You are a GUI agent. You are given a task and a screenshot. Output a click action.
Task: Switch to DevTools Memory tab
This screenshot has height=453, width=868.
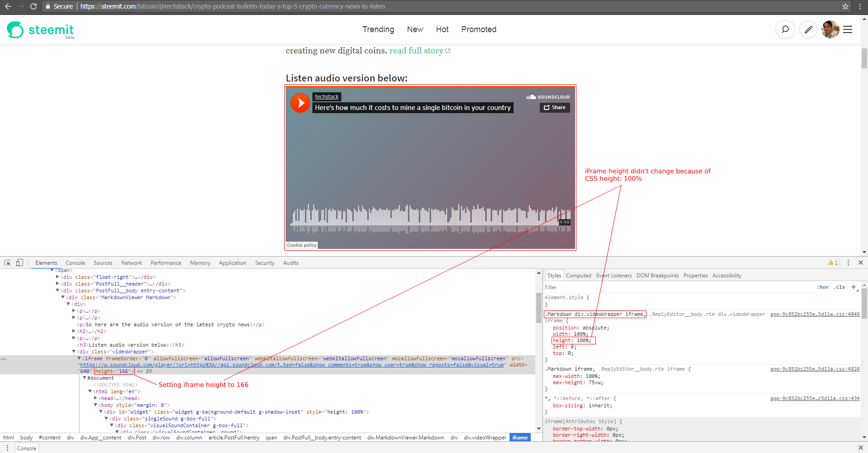[x=200, y=263]
